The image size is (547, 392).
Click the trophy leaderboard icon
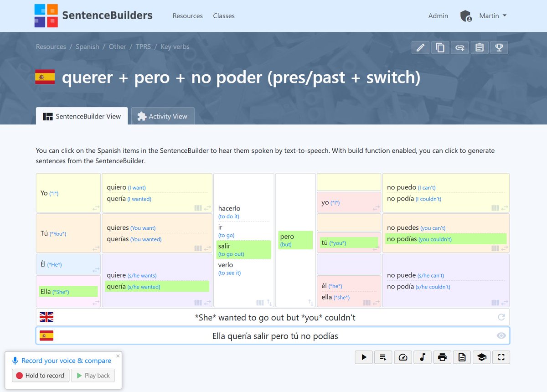click(499, 47)
